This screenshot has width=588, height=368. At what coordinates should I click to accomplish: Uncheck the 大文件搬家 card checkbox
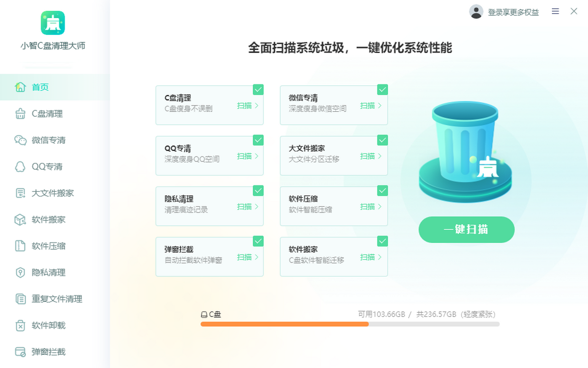click(383, 140)
